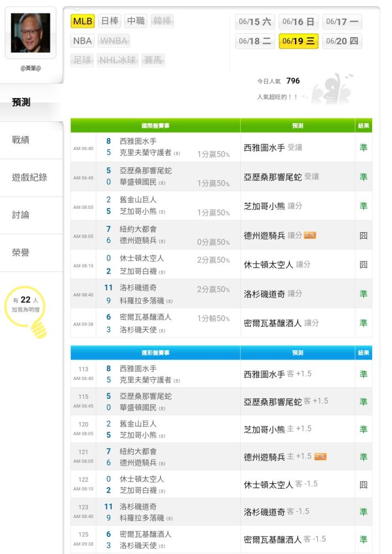Image resolution: width=392 pixels, height=554 pixels.
Task: Select the NBA league tab
Action: [82, 40]
